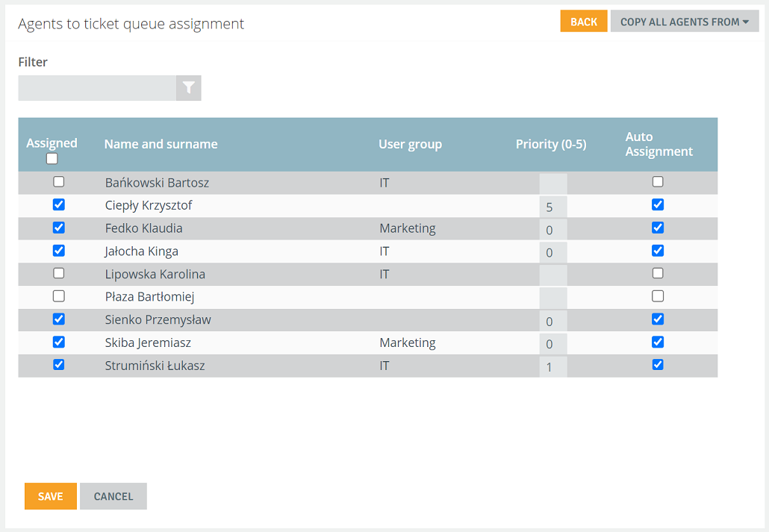Viewport: 769px width, 532px height.
Task: Edit priority field for Bańkowski Bartosz
Action: point(553,184)
